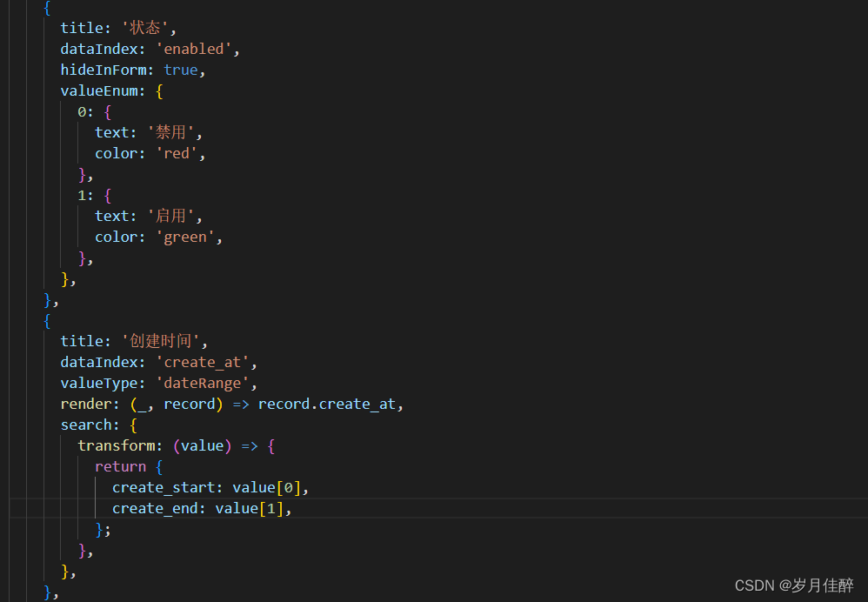Click the 'enabled' dataIndex value
Image resolution: width=868 pixels, height=602 pixels.
pyautogui.click(x=194, y=50)
